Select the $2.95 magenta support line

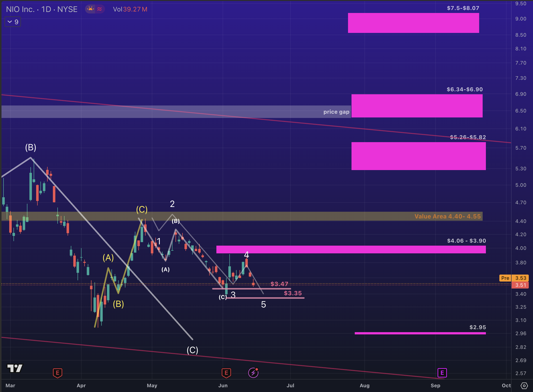click(420, 333)
